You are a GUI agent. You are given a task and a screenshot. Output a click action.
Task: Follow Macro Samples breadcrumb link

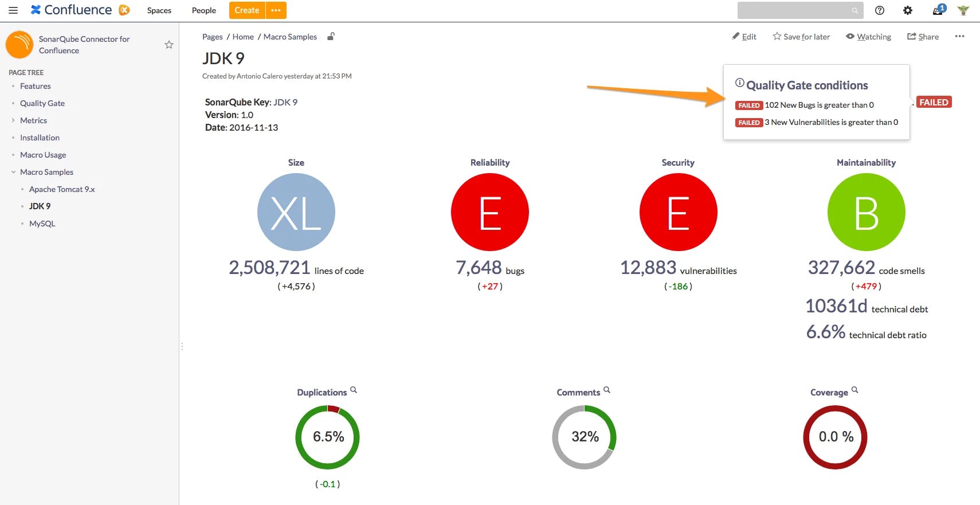(290, 37)
